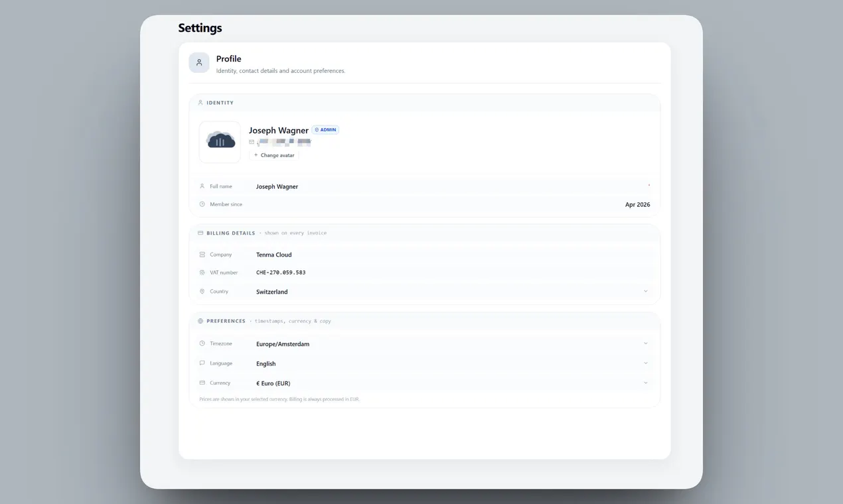Open the Country dropdown showing Switzerland
The image size is (843, 504).
[453, 291]
